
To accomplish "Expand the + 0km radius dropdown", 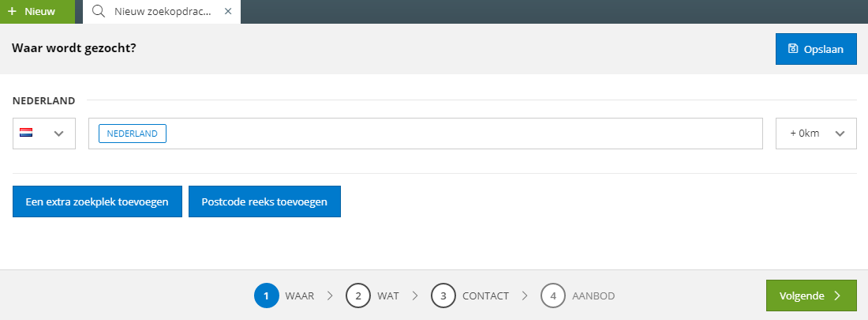I will pos(816,134).
